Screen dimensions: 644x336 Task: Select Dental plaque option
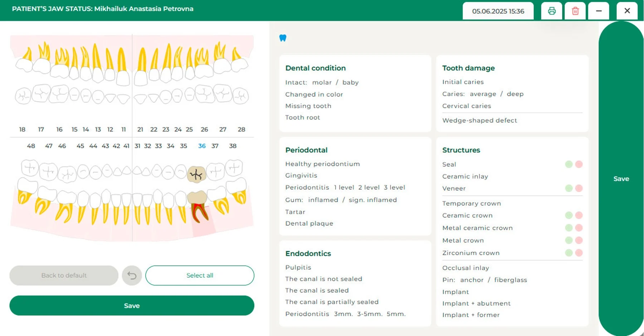[x=309, y=224]
